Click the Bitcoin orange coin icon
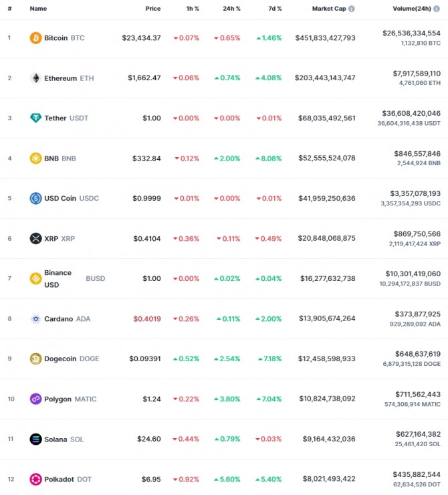 tap(35, 38)
